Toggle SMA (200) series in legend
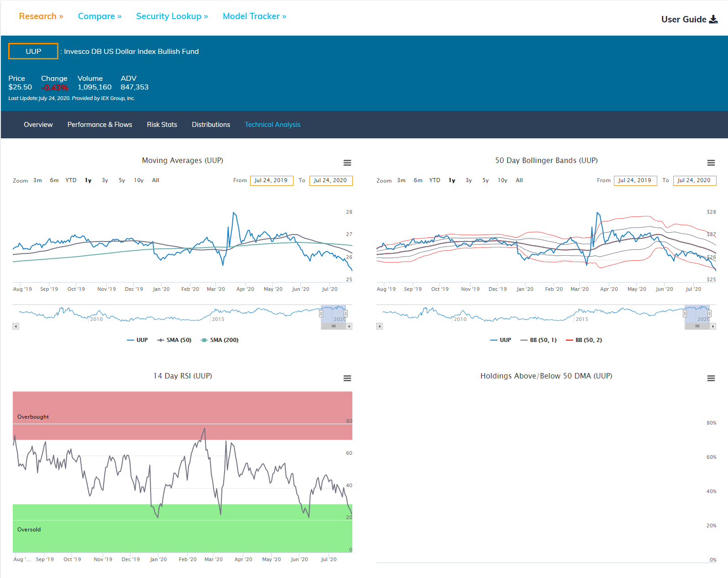 coord(220,340)
